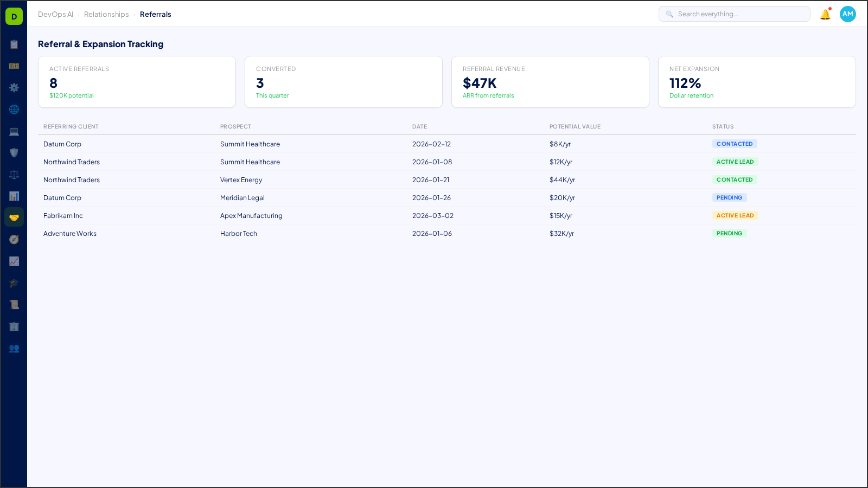Click the CONTACTED status badge for Datum Corp

[x=735, y=144]
